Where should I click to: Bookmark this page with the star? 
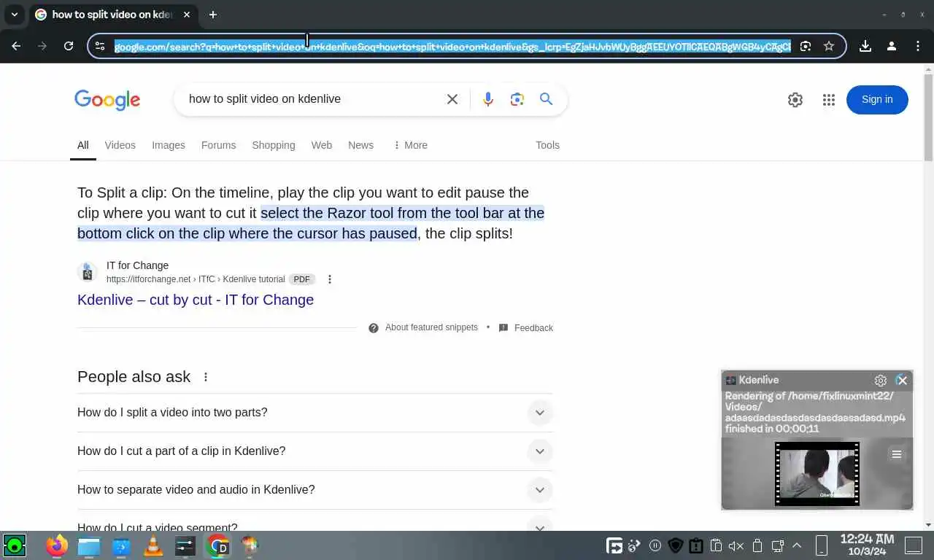click(x=829, y=46)
